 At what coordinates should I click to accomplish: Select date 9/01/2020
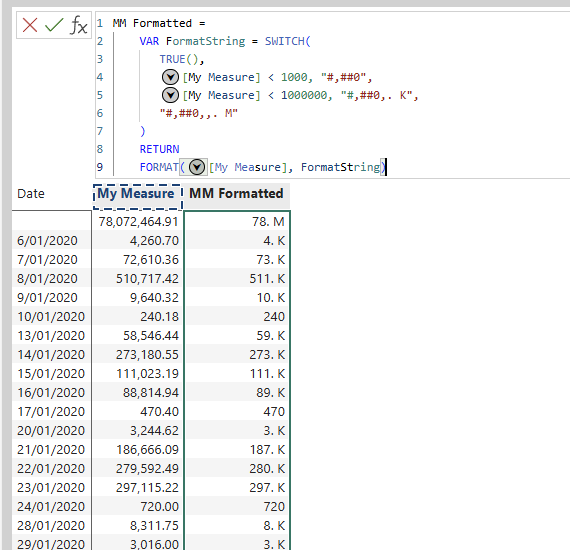pos(47,297)
